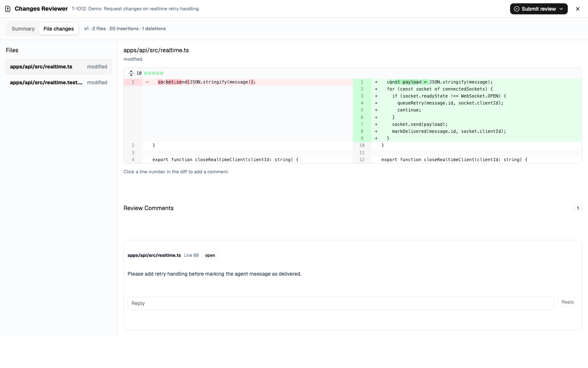
Task: Click the Reply button
Action: click(568, 302)
